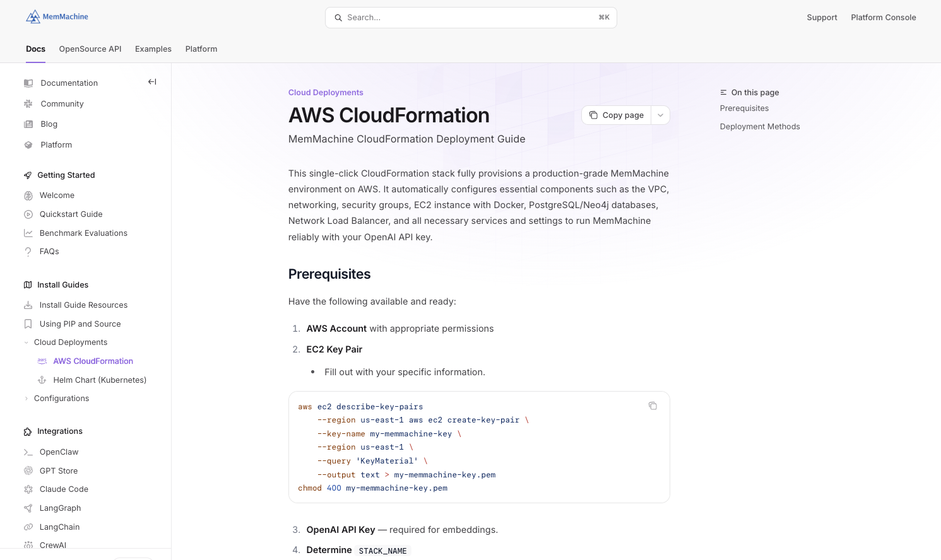Viewport: 941px width, 560px height.
Task: Jump to Prerequisites in On this page
Action: pyautogui.click(x=744, y=108)
